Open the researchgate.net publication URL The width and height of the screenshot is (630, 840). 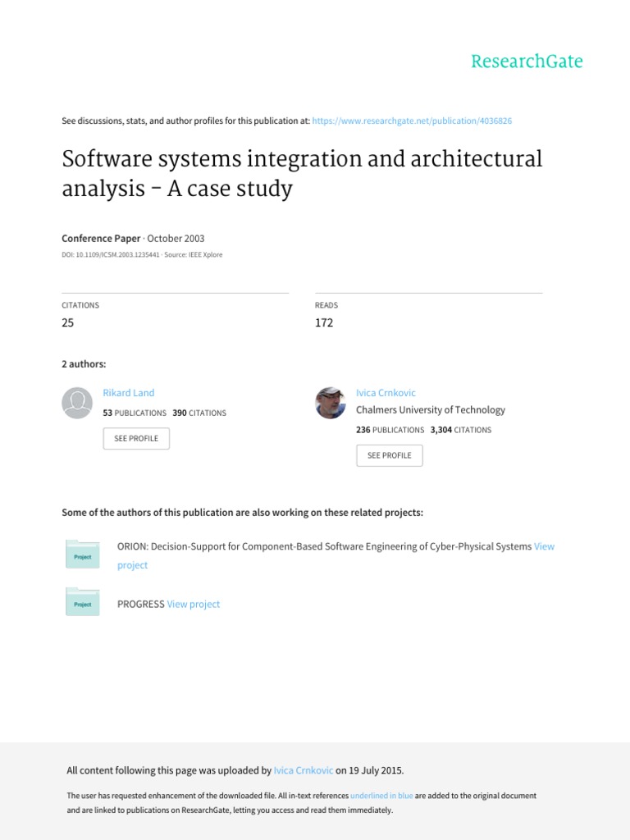412,121
